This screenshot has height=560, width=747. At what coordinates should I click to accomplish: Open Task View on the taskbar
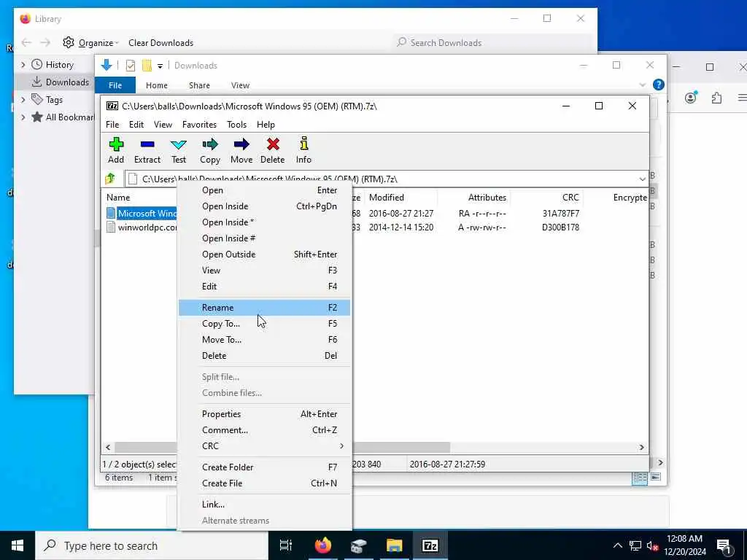point(286,545)
